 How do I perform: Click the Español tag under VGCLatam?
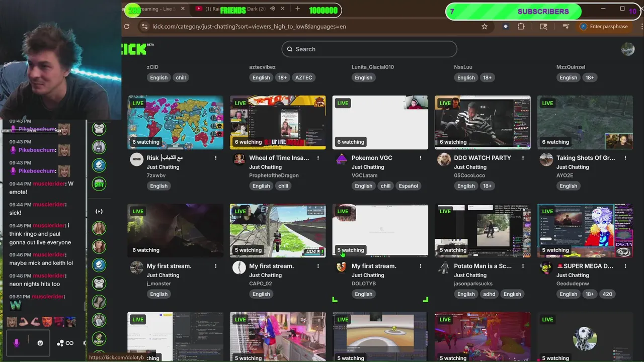pyautogui.click(x=409, y=186)
